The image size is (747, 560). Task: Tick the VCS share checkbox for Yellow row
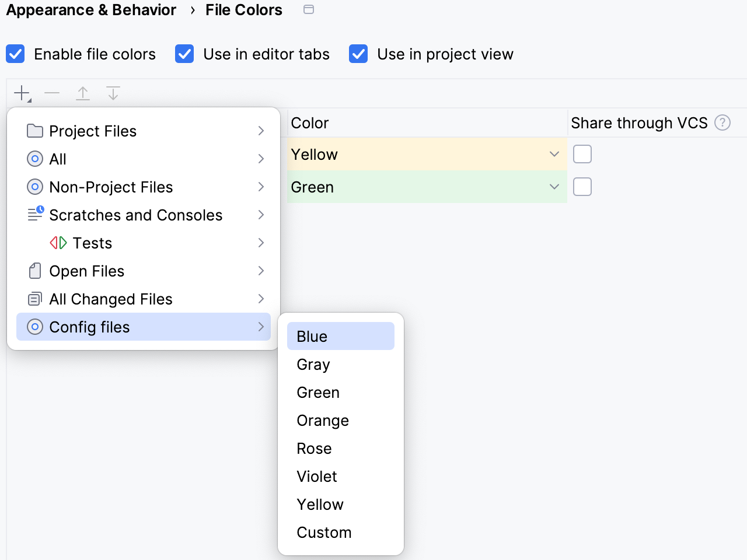tap(582, 154)
